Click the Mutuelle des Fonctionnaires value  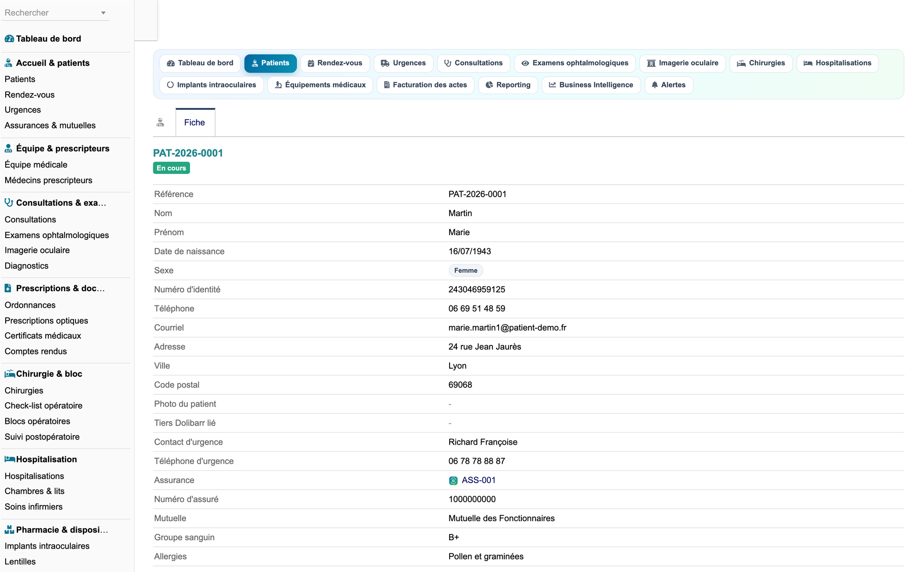point(501,518)
